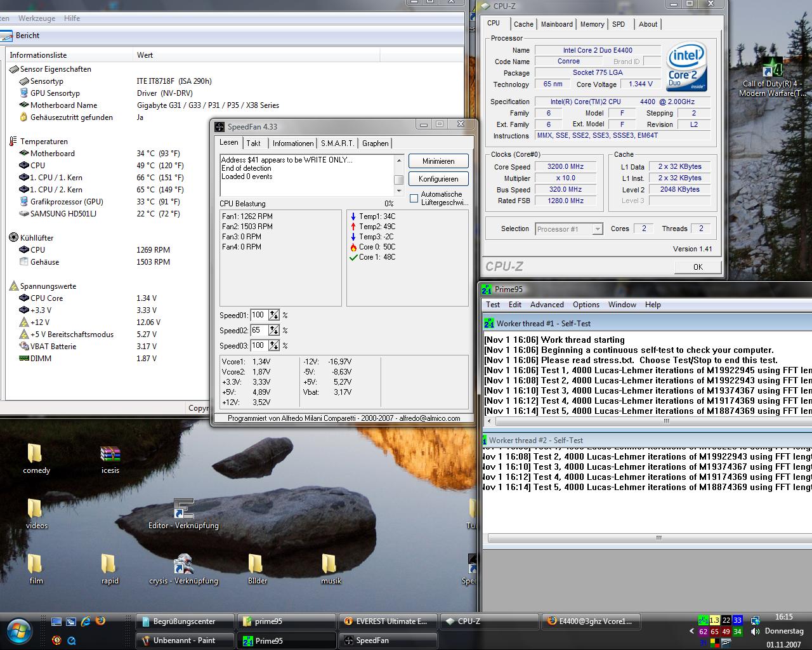812x650 pixels.
Task: Switch to the Cache tab in CPU-Z
Action: pos(523,24)
